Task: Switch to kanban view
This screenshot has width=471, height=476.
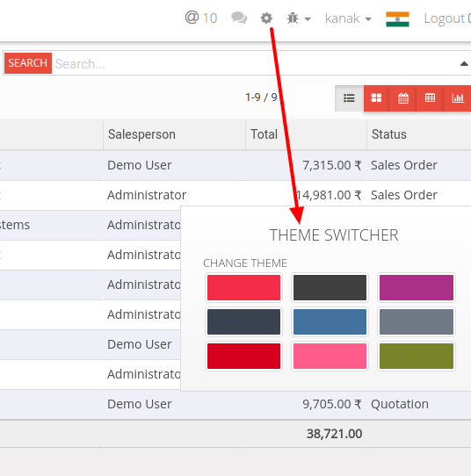Action: (376, 98)
